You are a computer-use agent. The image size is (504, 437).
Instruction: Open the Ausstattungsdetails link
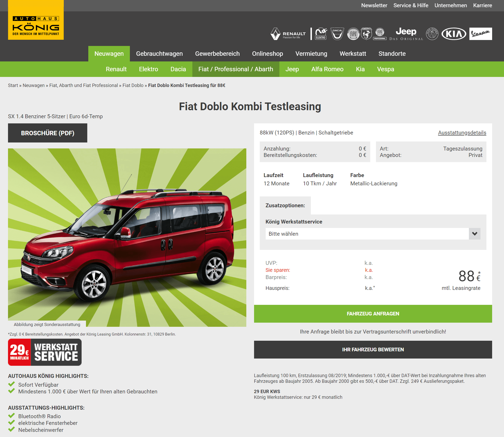point(462,133)
